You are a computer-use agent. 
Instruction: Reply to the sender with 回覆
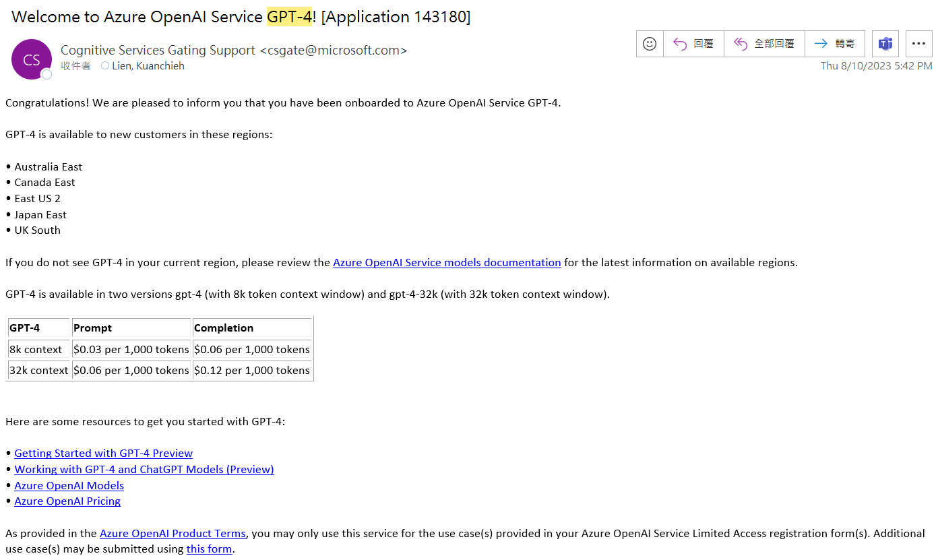(693, 44)
